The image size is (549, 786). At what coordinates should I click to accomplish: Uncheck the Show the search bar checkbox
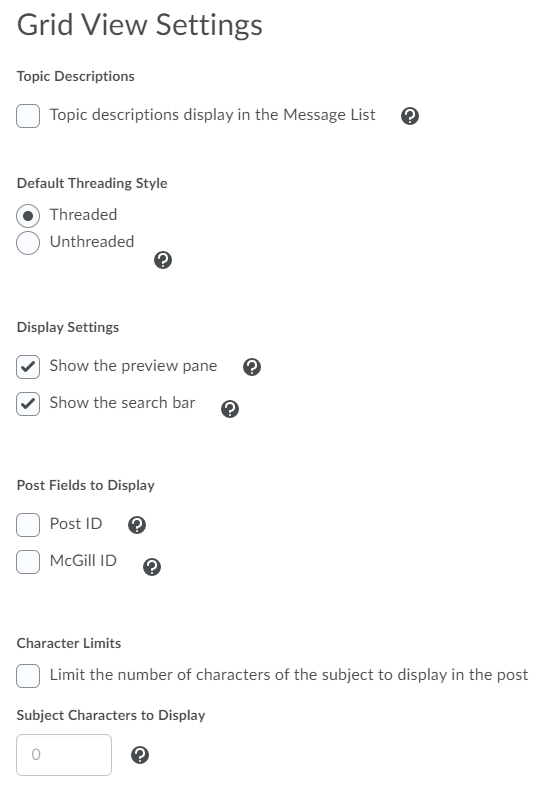pyautogui.click(x=28, y=404)
